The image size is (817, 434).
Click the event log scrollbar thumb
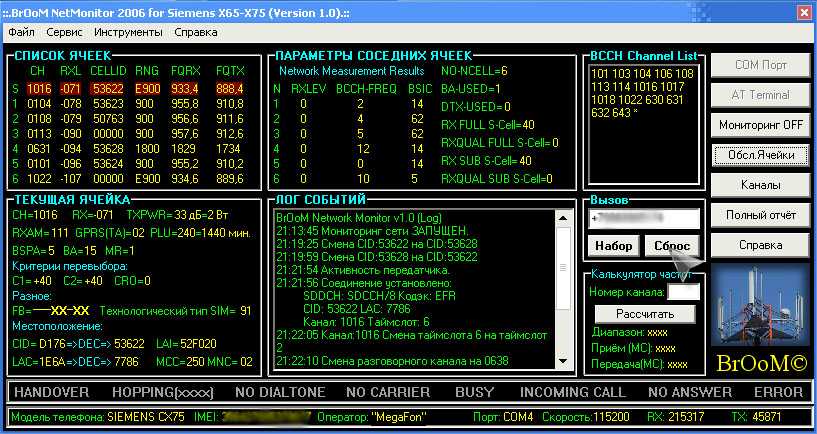click(x=563, y=267)
